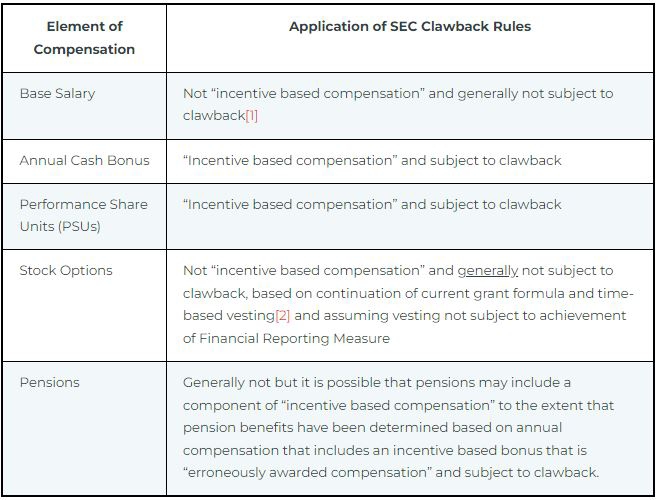Click the Annual Cash Bonus clawback description

click(x=372, y=161)
